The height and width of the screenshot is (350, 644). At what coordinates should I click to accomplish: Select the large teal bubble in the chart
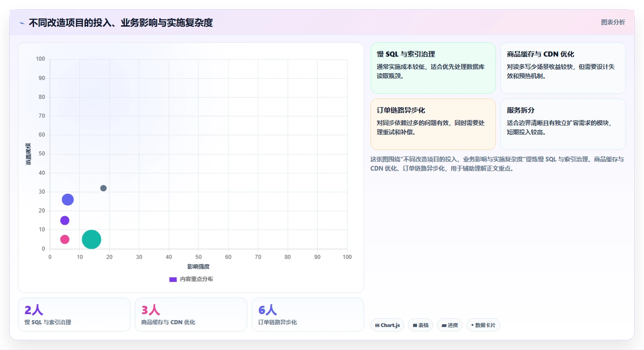[92, 239]
